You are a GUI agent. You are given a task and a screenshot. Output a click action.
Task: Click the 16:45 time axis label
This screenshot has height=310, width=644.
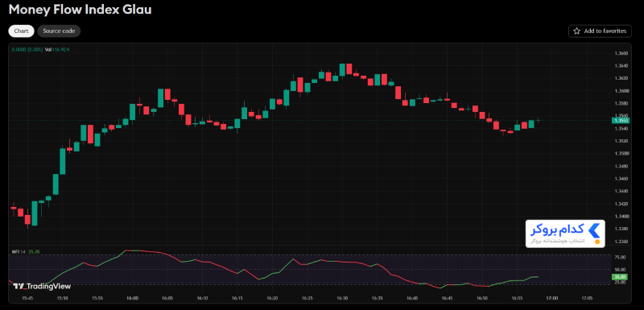pos(447,299)
